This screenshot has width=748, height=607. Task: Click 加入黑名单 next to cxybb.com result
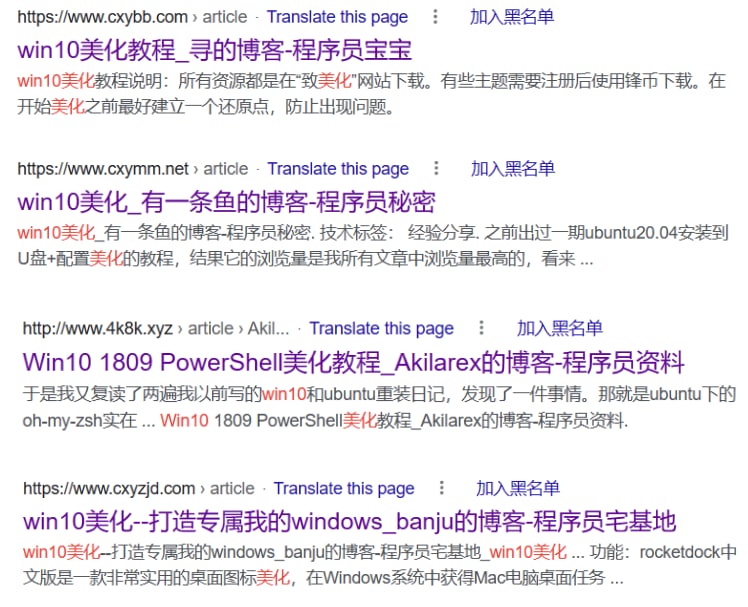[x=512, y=17]
